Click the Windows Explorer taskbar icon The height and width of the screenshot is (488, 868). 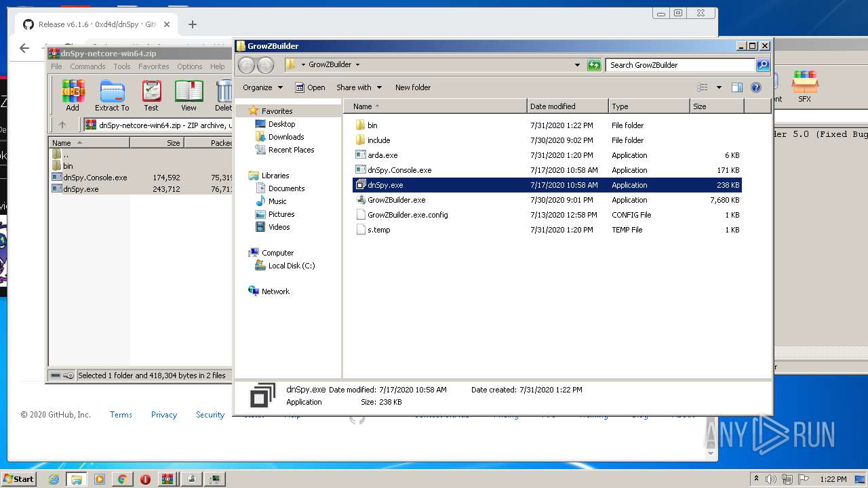(77, 479)
